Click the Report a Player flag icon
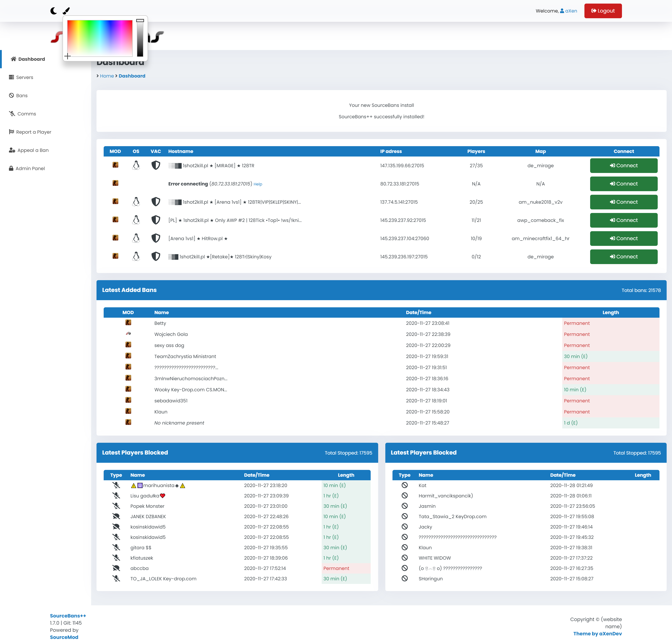 [11, 132]
